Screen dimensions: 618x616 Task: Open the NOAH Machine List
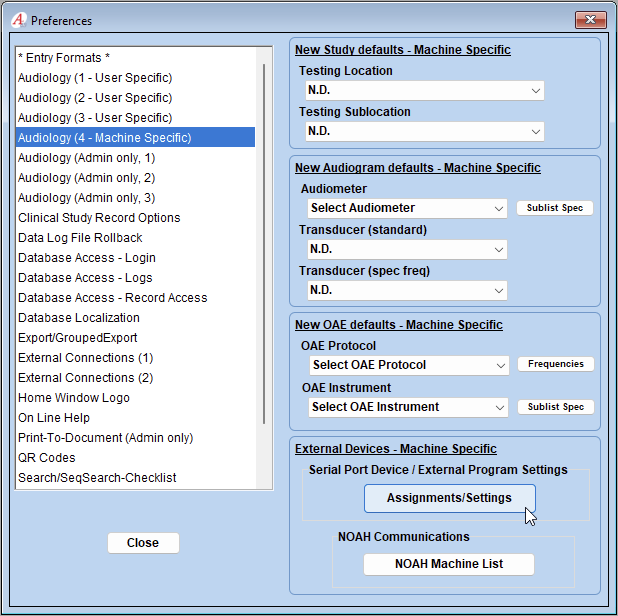pyautogui.click(x=449, y=564)
